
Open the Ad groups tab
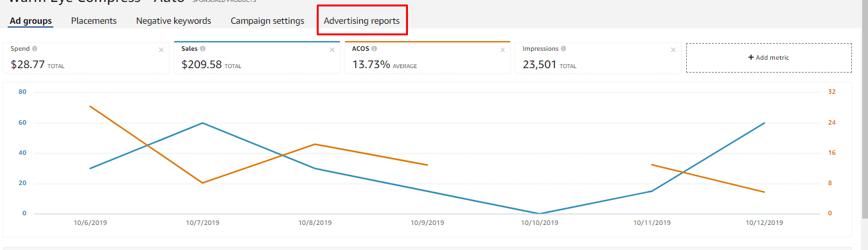31,21
